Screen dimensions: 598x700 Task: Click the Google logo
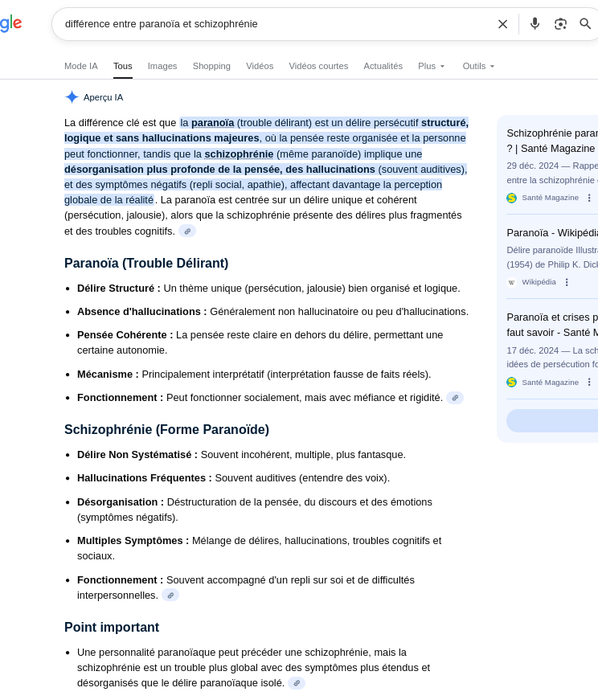[x=10, y=24]
